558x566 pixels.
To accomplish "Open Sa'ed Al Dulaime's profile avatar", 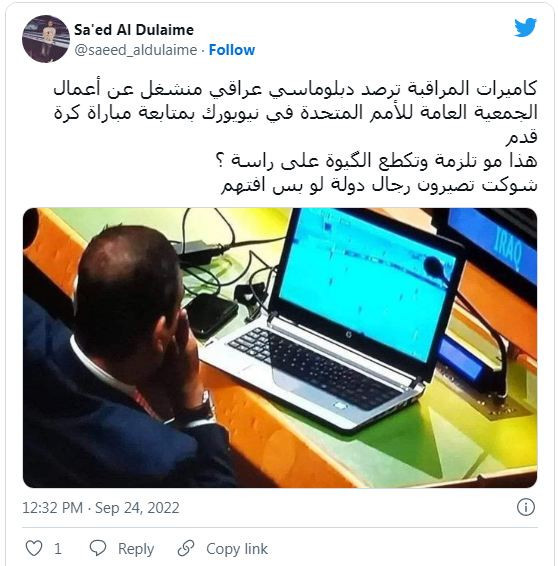I will (46, 39).
